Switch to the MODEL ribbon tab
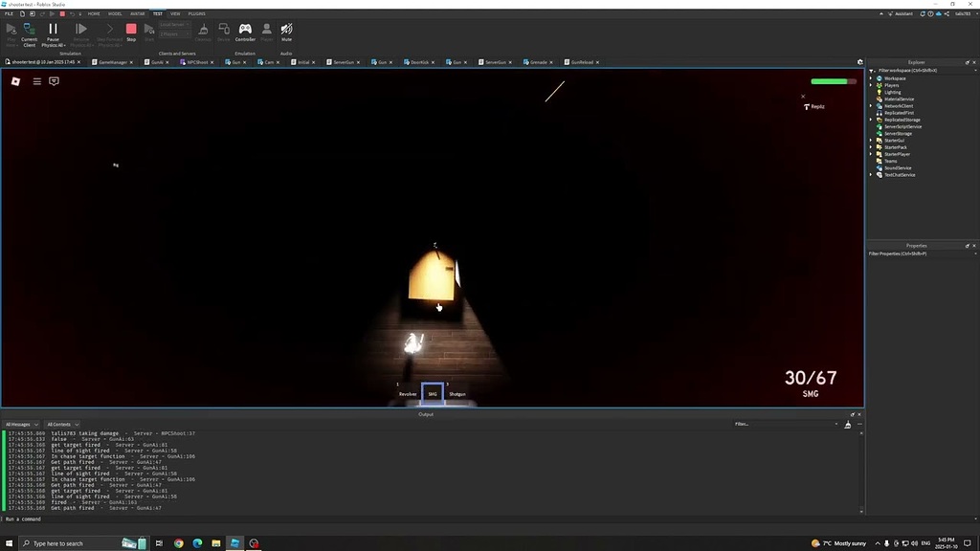This screenshot has width=980, height=551. coord(115,13)
